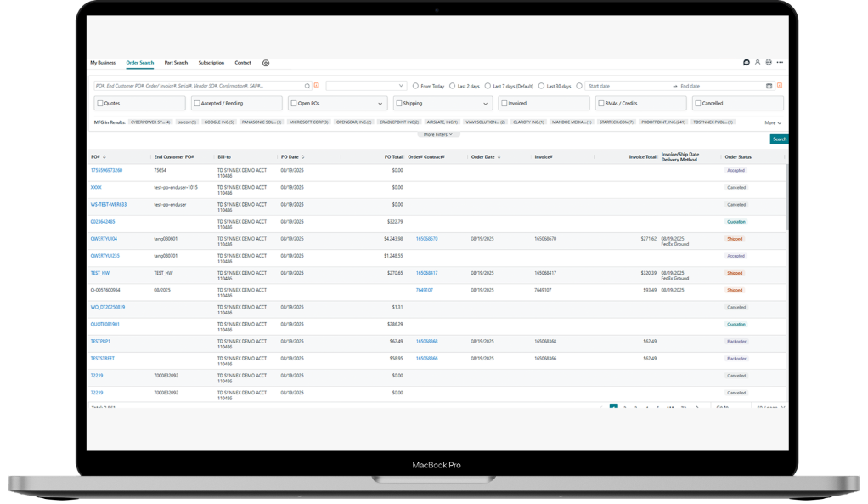Viewport: 868px width, 504px height.
Task: Expand the More Filters section
Action: [439, 134]
